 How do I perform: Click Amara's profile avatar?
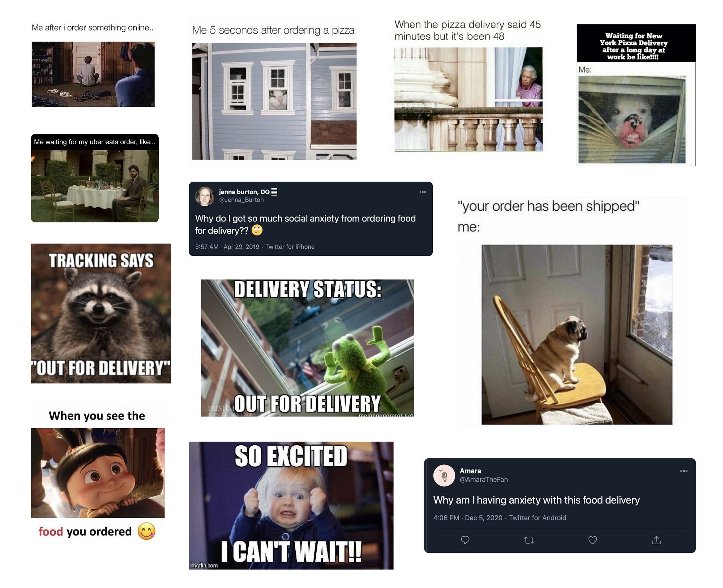444,475
